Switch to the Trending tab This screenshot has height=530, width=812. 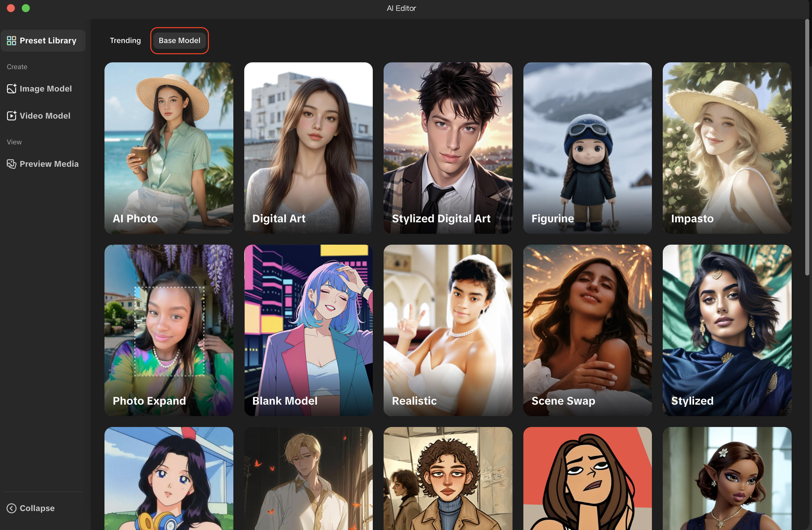(x=125, y=41)
